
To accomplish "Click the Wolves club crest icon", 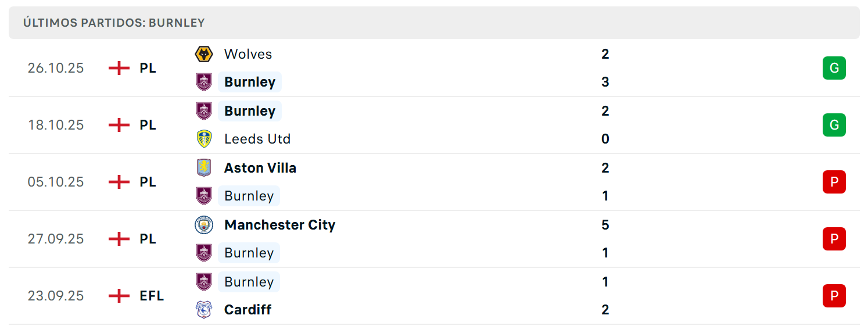I will (x=204, y=54).
